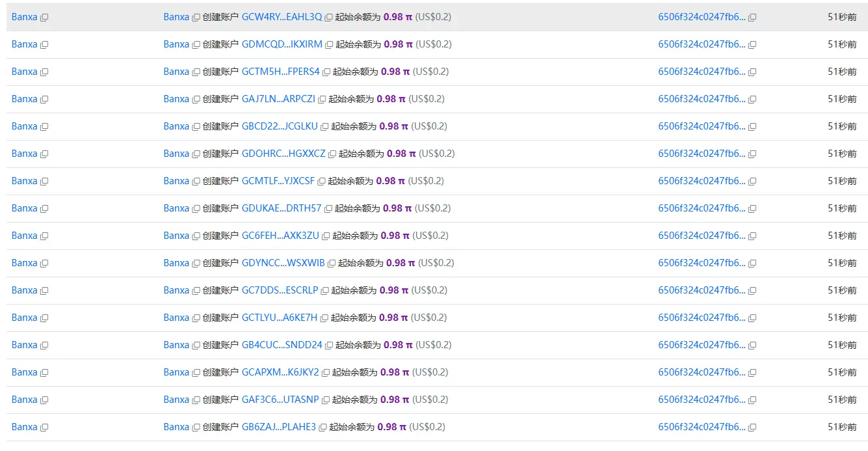Open account GCTLYU...A6KE7H
This screenshot has width=868, height=451.
point(280,318)
